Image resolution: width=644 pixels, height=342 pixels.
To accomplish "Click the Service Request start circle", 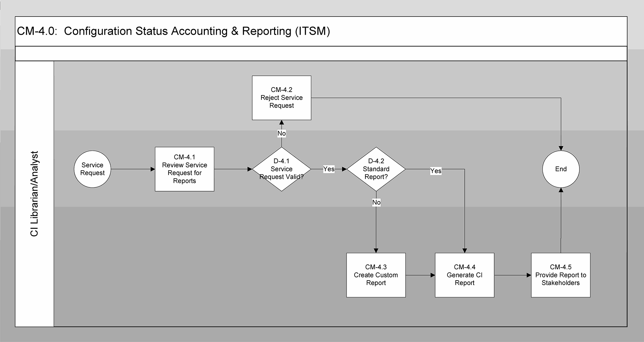I will 92,169.
